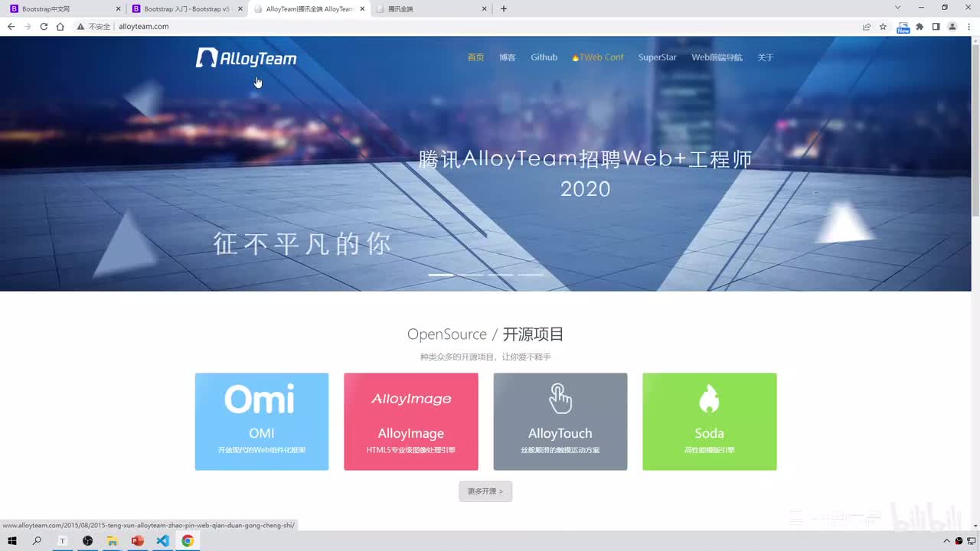Open the Soda project card
980x551 pixels.
pyautogui.click(x=710, y=422)
